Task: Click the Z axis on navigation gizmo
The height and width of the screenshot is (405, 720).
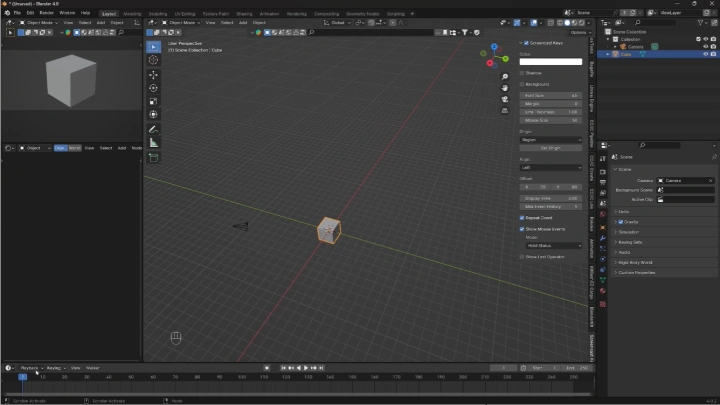Action: coord(494,47)
